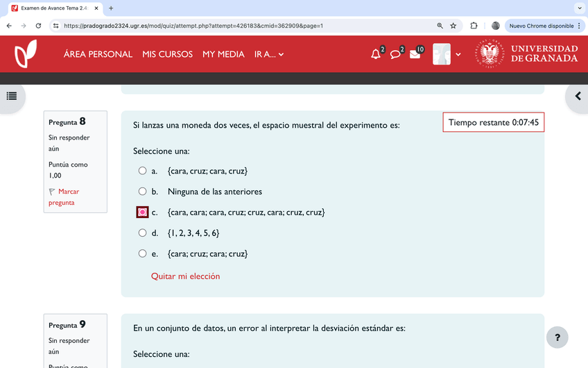588x368 pixels.
Task: Choose option d. {1, 2, 3, 4, 5, 6}
Action: (142, 233)
